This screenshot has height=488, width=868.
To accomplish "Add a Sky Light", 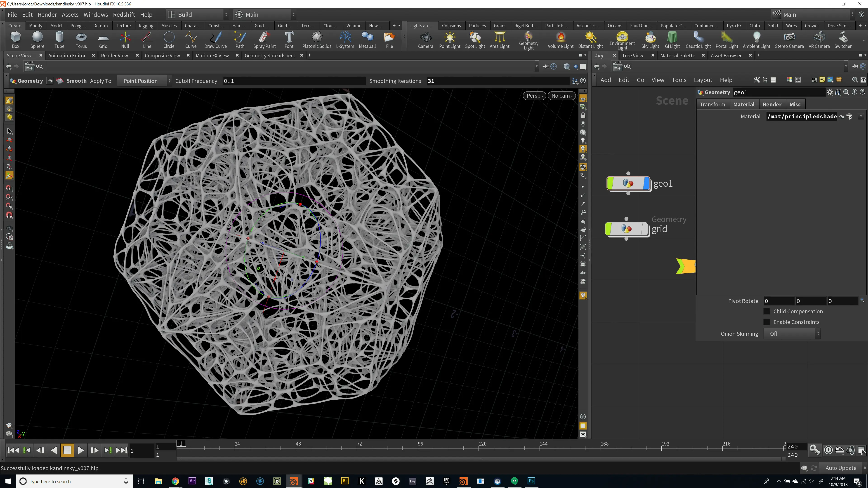I will 650,40.
